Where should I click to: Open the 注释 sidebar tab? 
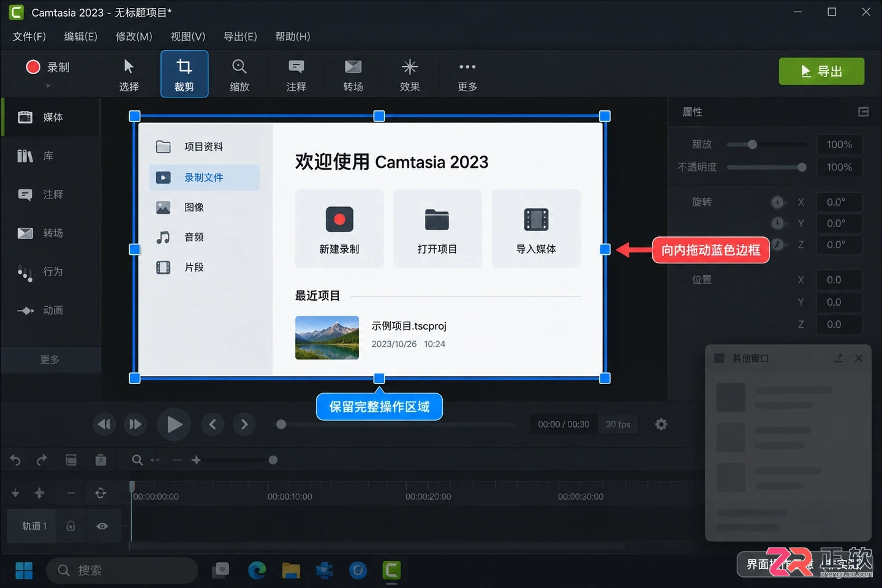[x=51, y=195]
